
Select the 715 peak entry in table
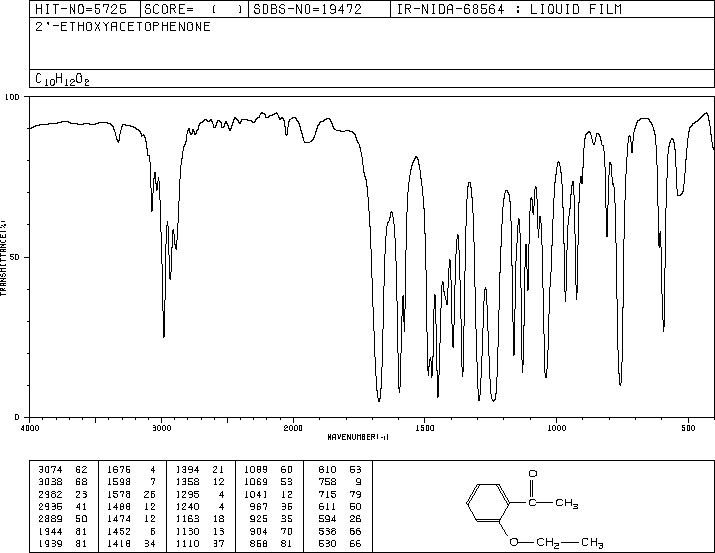click(x=340, y=494)
